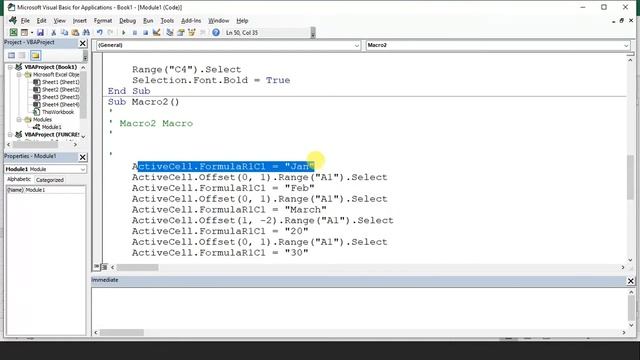Screen dimensions: 640x360
Task: Close the Project - VBAProject pane
Action: point(83,43)
